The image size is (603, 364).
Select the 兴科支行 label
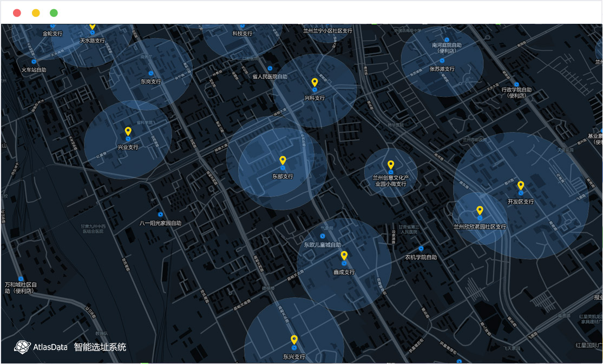coord(314,98)
